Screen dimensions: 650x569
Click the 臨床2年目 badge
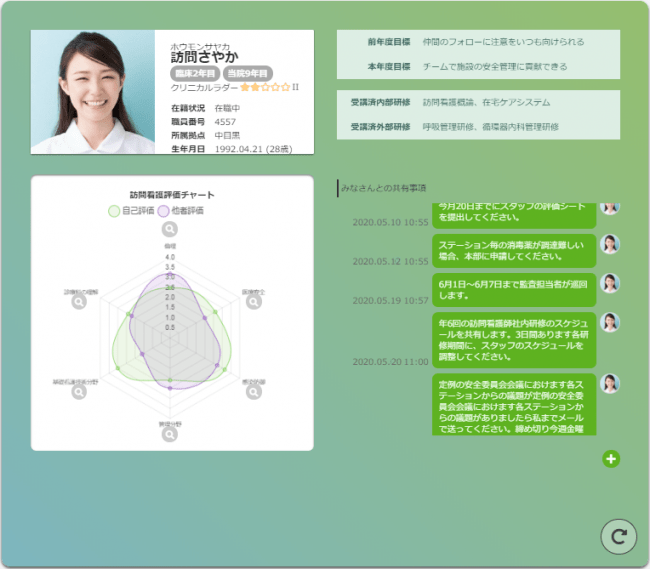click(195, 73)
